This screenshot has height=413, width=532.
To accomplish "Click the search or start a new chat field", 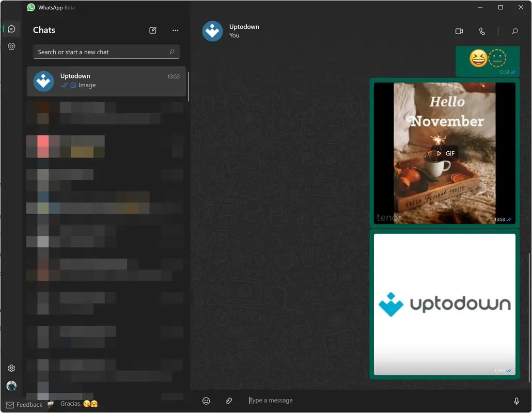I will [x=106, y=52].
